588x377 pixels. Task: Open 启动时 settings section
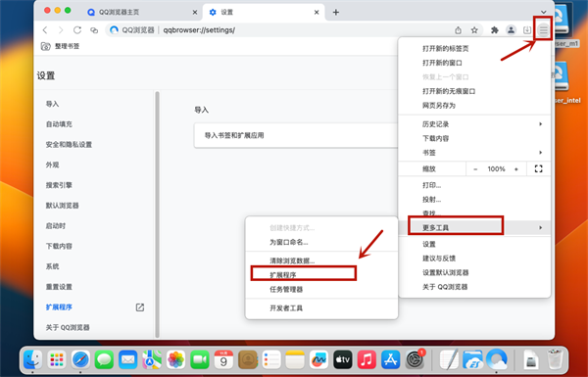click(56, 226)
